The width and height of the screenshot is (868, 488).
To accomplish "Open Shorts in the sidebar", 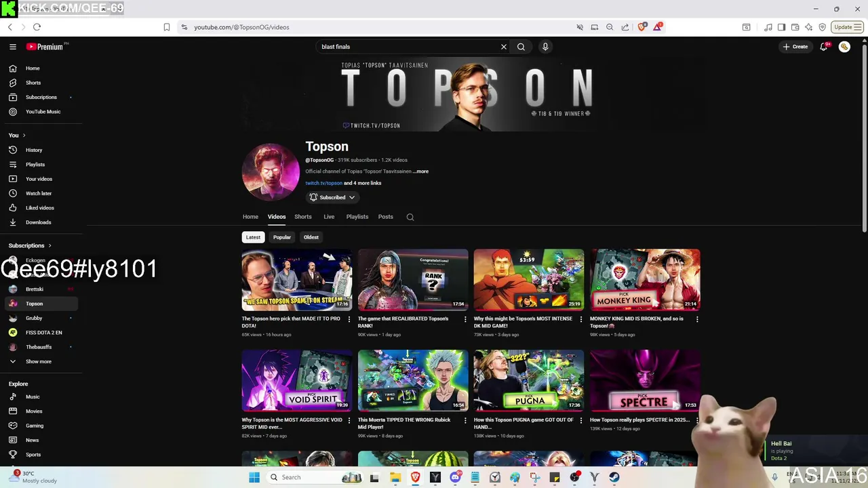I will coord(41,83).
